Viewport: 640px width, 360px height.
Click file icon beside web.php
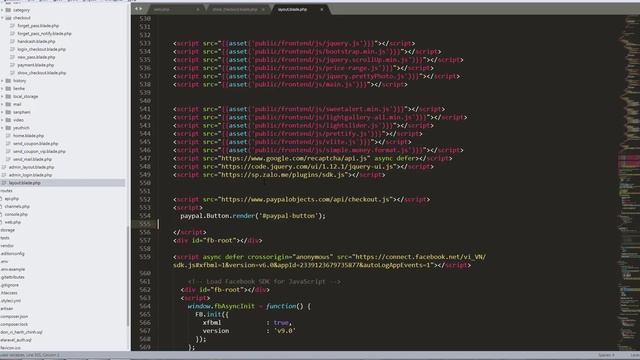2,222
